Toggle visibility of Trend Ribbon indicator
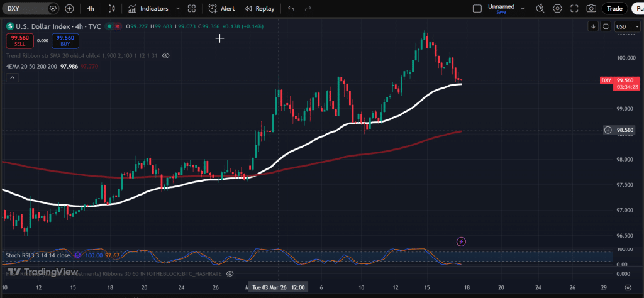This screenshot has height=298, width=644. pos(166,56)
